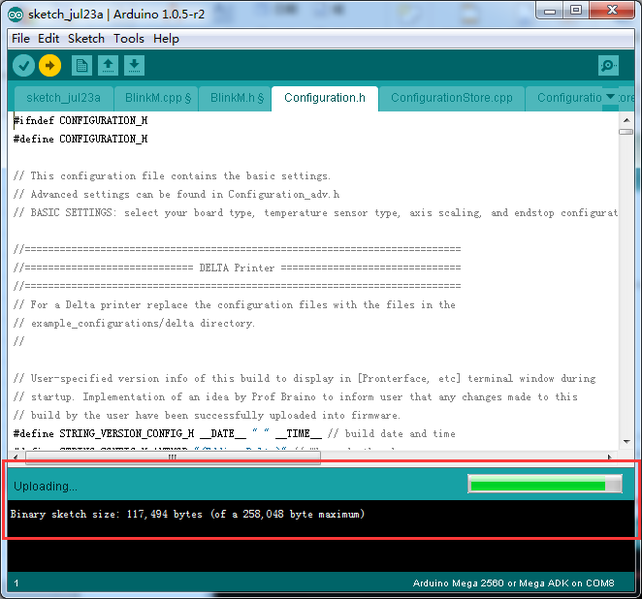Click the 'example_configurations/delta directory' comment
This screenshot has height=599, width=642.
pos(134,323)
